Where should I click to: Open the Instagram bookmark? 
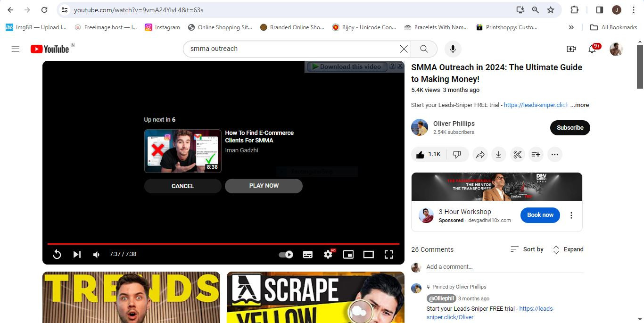(x=162, y=27)
